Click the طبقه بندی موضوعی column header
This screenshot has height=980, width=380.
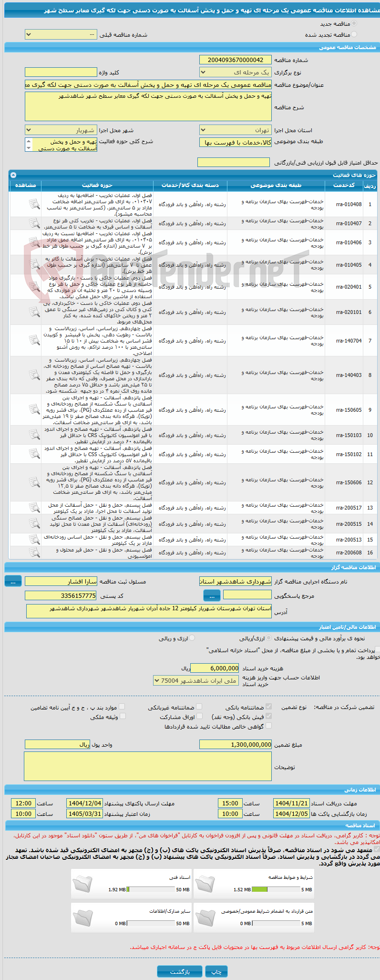click(x=276, y=185)
